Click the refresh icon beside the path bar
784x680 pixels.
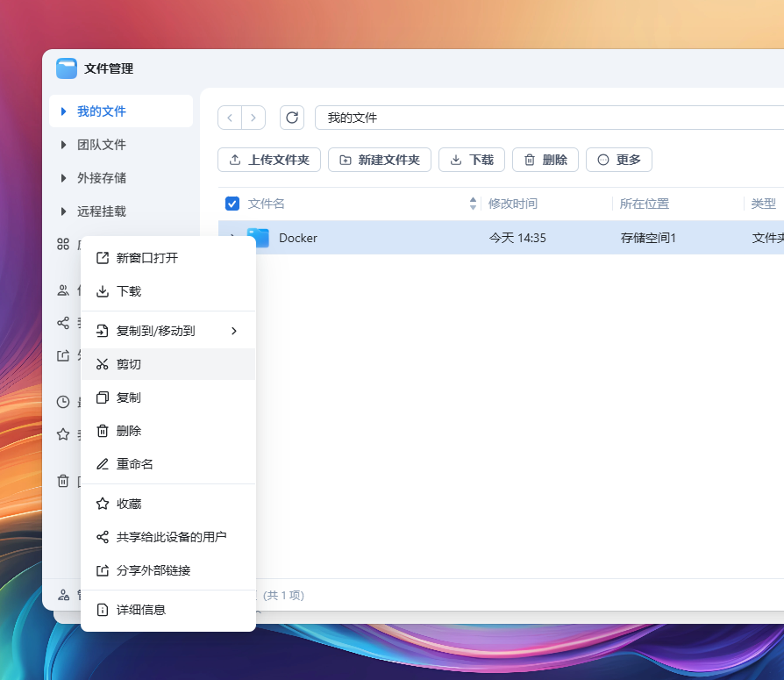pyautogui.click(x=292, y=118)
